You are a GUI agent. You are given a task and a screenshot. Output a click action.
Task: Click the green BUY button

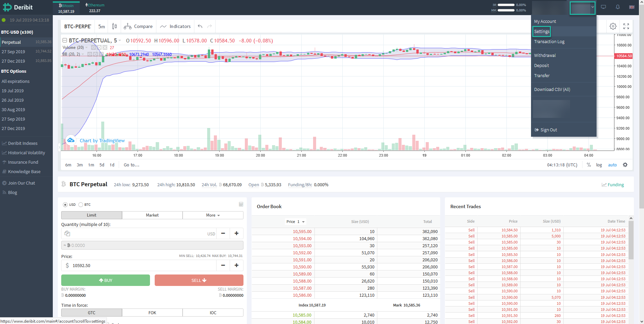105,280
